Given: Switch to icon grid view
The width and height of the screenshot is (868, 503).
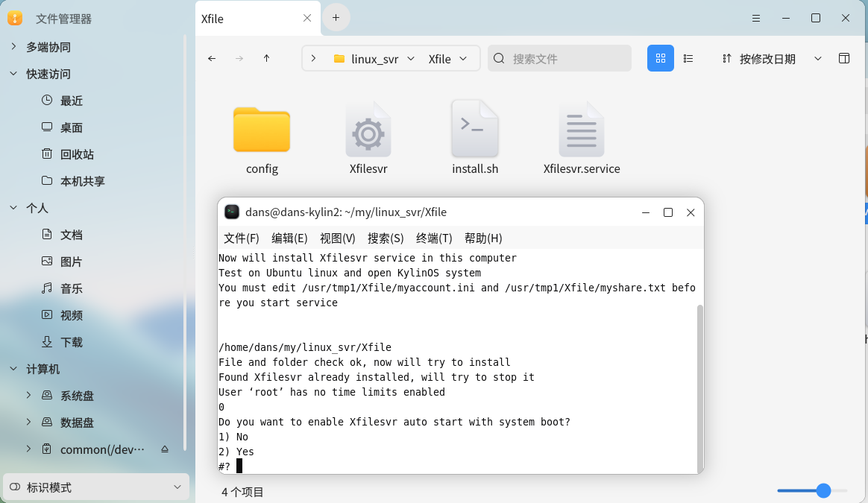Looking at the screenshot, I should pos(660,58).
